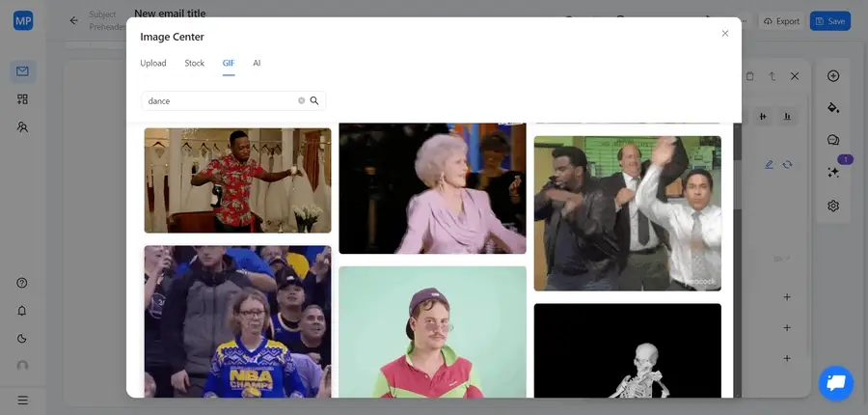Run search with the magnifier icon
The height and width of the screenshot is (415, 868).
click(x=314, y=100)
